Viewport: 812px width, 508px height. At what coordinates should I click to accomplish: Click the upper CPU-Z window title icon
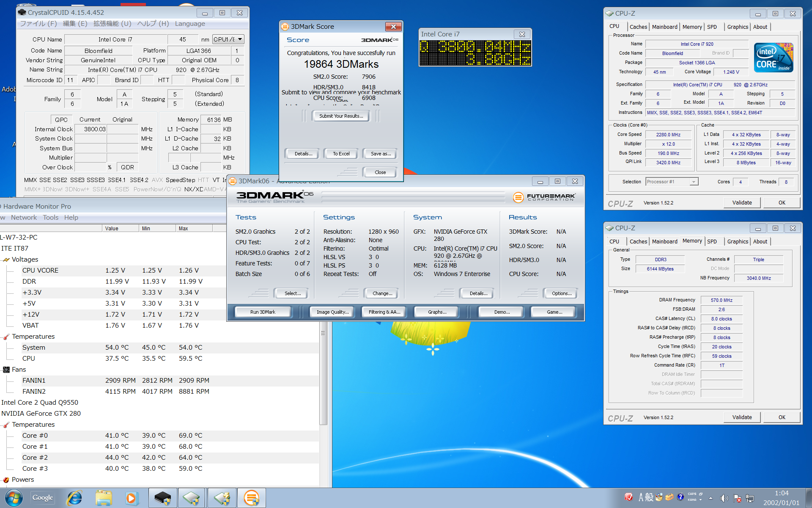pos(609,14)
